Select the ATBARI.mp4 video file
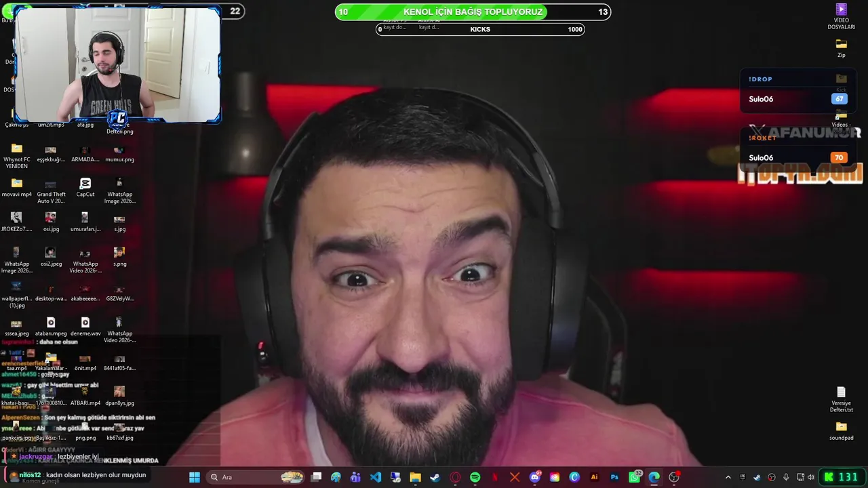The width and height of the screenshot is (868, 488). point(85,396)
